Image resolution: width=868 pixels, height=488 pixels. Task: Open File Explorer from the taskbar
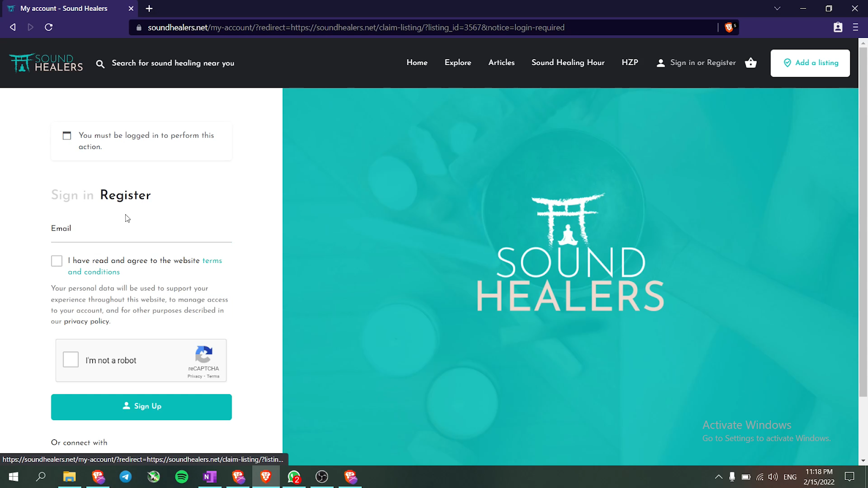pos(69,477)
